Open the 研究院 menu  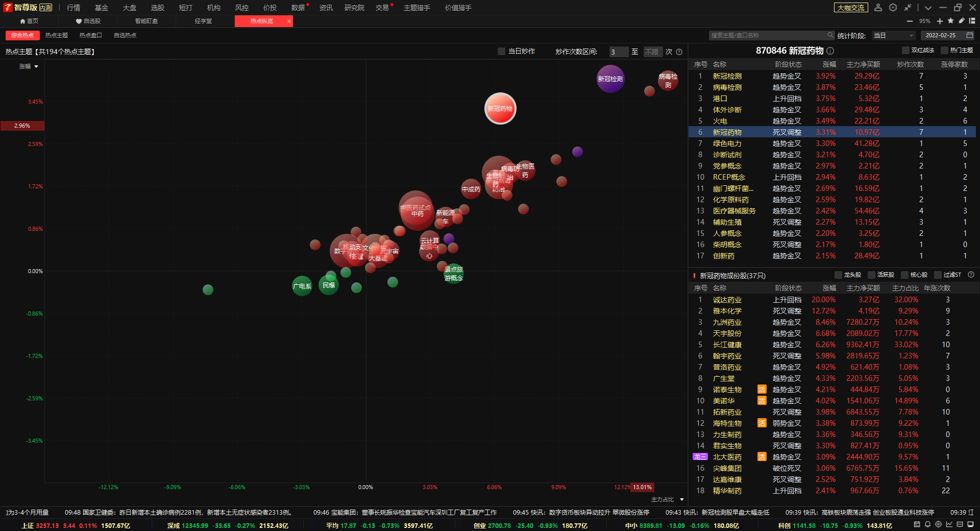point(354,8)
